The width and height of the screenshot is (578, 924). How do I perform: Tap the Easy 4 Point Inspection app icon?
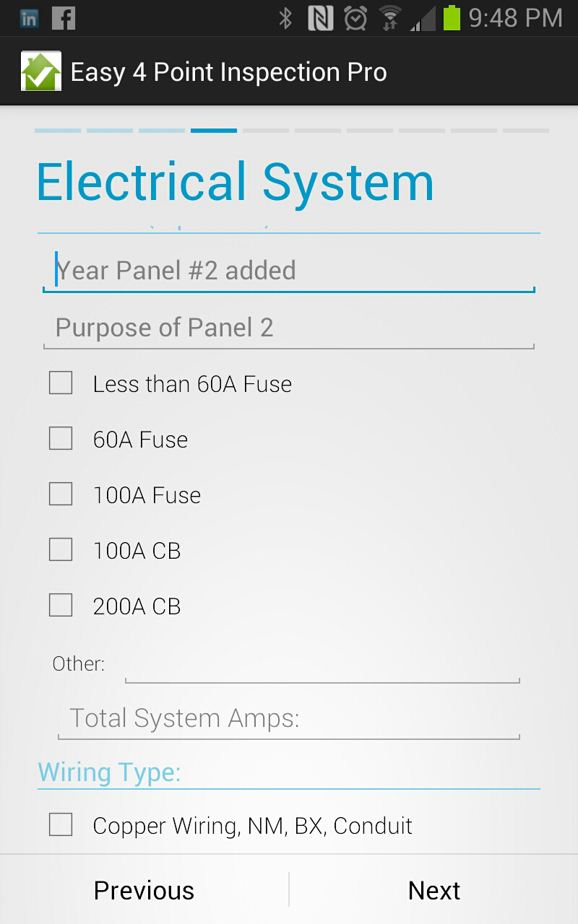(40, 71)
